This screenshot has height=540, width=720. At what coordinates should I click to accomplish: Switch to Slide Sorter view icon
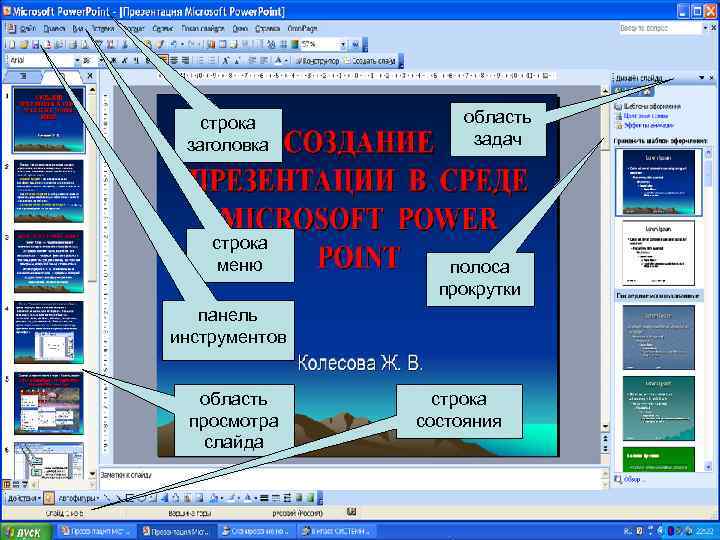(16, 484)
